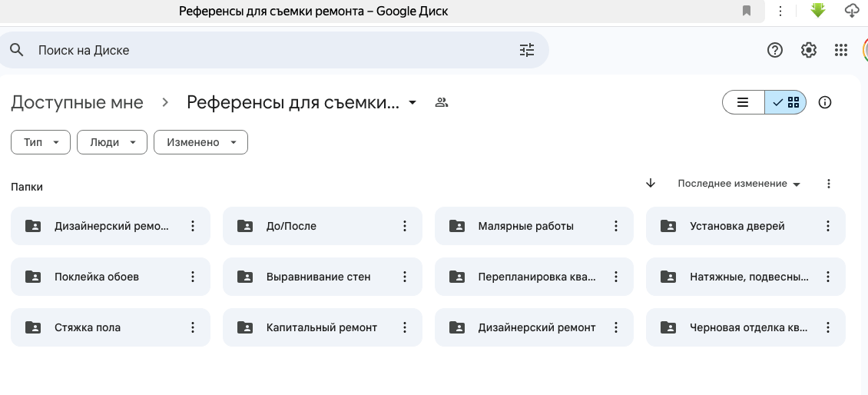Click the shared people icon beside folder title
The image size is (868, 395).
pos(441,102)
